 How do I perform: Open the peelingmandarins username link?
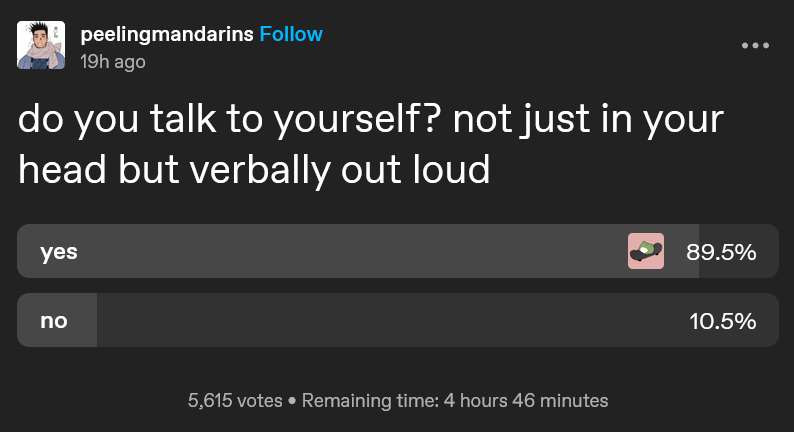(x=167, y=34)
